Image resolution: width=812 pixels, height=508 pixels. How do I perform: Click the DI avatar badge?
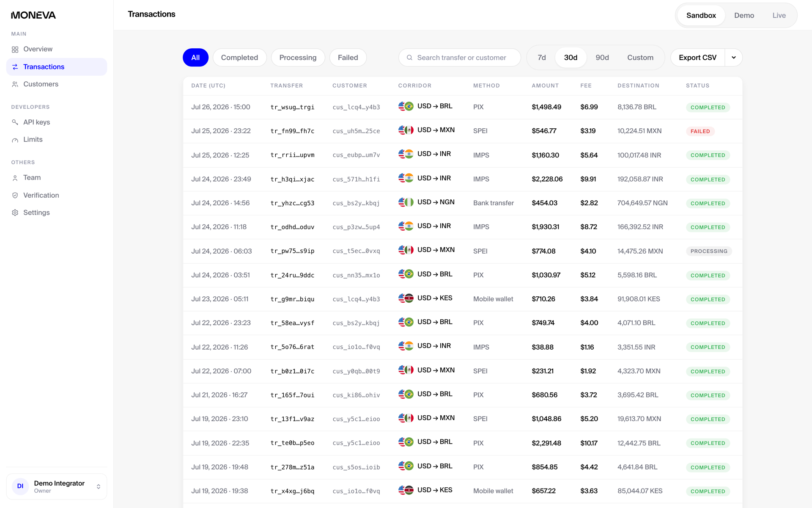coord(20,486)
